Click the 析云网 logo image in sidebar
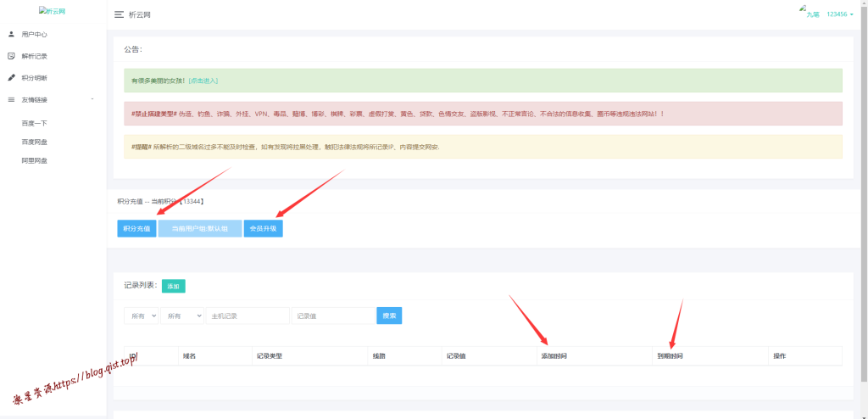The image size is (868, 419). pyautogui.click(x=53, y=12)
